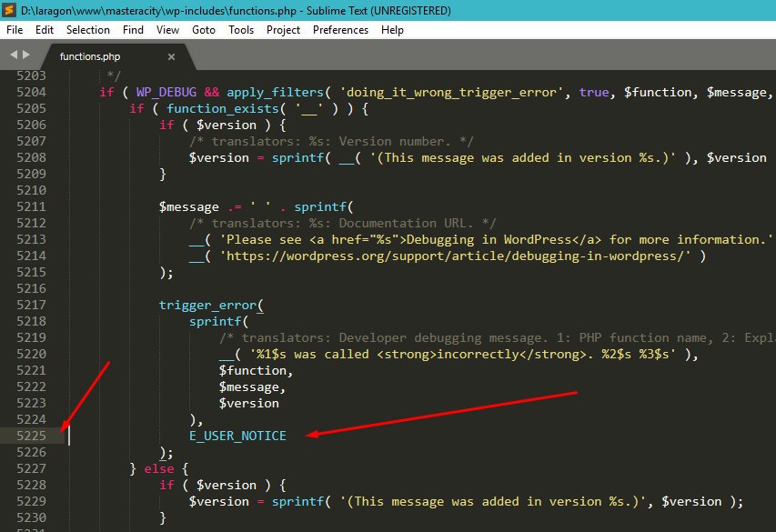The width and height of the screenshot is (776, 532).
Task: Click line number 5217 in gutter
Action: 31,305
